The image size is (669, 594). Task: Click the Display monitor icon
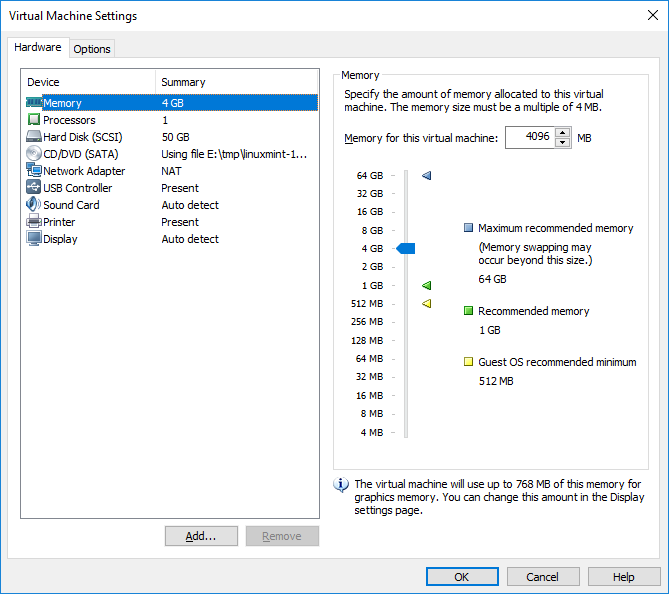coord(34,239)
